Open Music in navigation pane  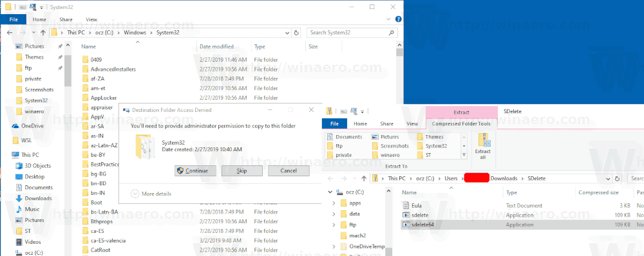[32, 209]
